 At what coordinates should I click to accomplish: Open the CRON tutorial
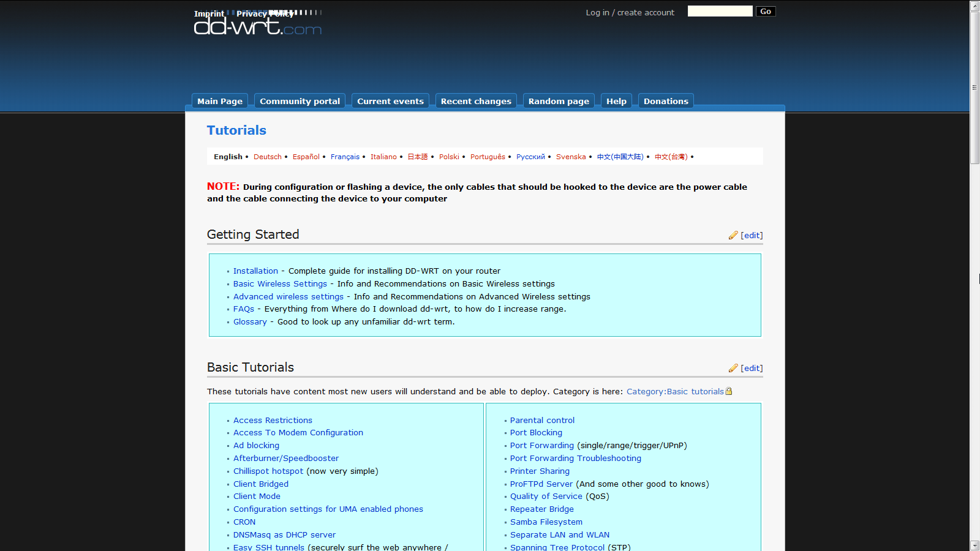tap(244, 522)
